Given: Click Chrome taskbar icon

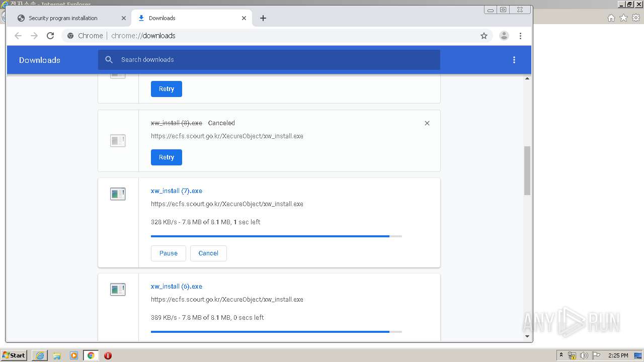Looking at the screenshot, I should pyautogui.click(x=91, y=355).
